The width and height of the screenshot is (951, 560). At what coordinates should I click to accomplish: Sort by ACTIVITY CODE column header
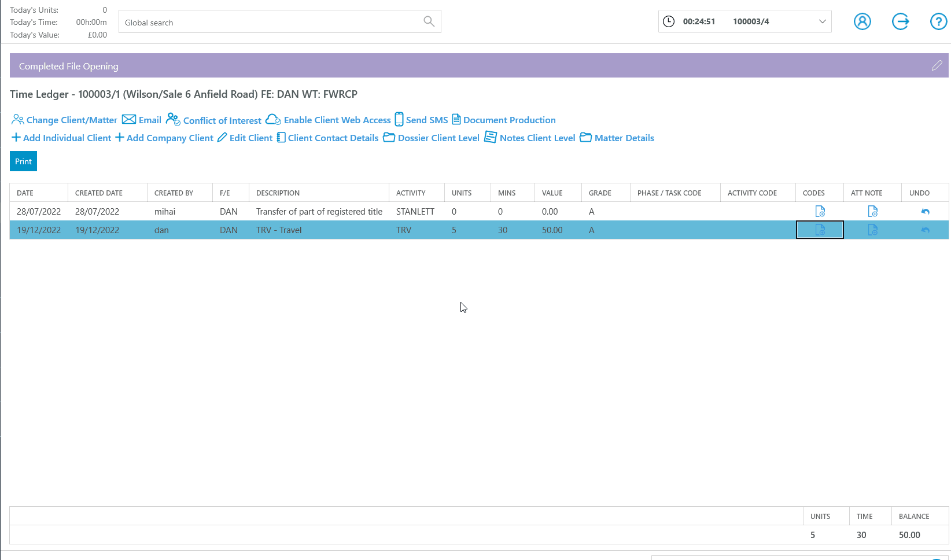tap(758, 193)
